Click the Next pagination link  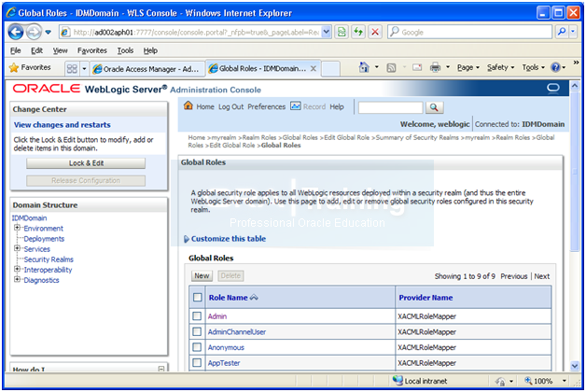(541, 276)
